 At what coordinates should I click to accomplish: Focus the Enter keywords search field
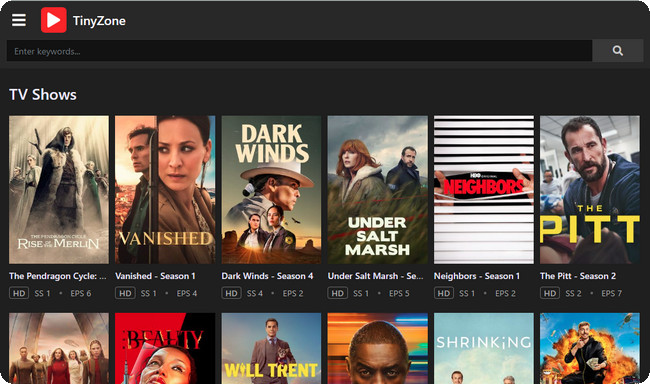(299, 51)
